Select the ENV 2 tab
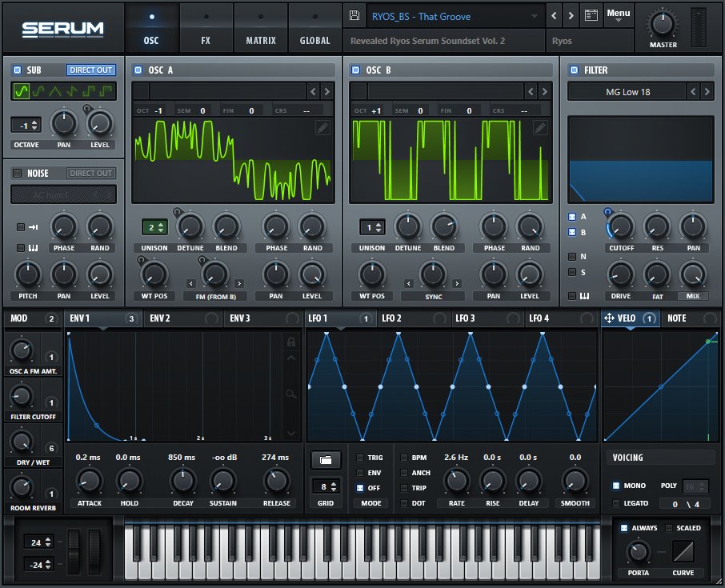This screenshot has height=588, width=725. (183, 318)
